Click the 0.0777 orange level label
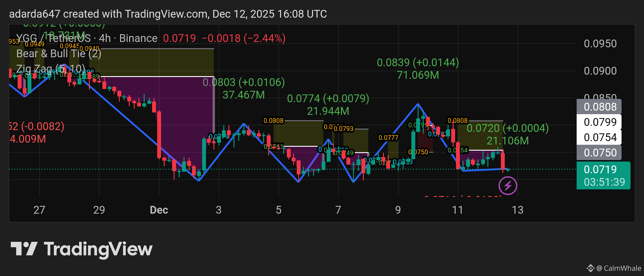The height and width of the screenshot is (276, 644). point(388,138)
